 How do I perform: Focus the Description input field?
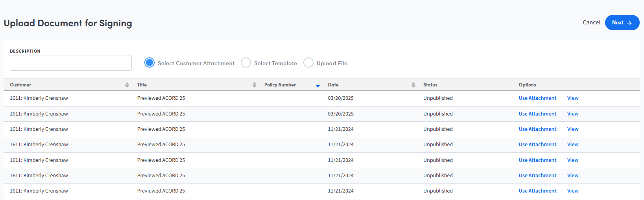pos(71,63)
